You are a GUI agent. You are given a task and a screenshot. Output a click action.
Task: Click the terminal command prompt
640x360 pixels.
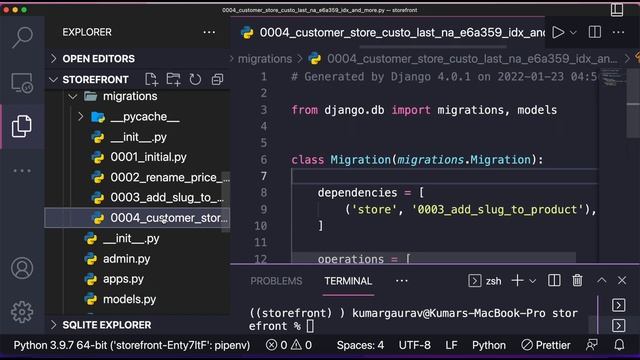tap(413, 320)
